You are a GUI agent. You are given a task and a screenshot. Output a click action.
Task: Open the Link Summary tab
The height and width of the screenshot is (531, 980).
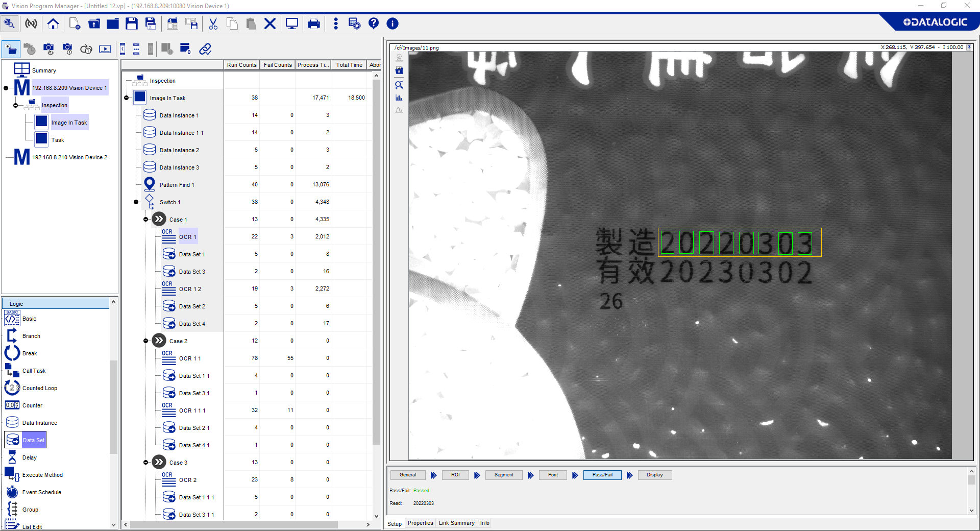click(456, 523)
